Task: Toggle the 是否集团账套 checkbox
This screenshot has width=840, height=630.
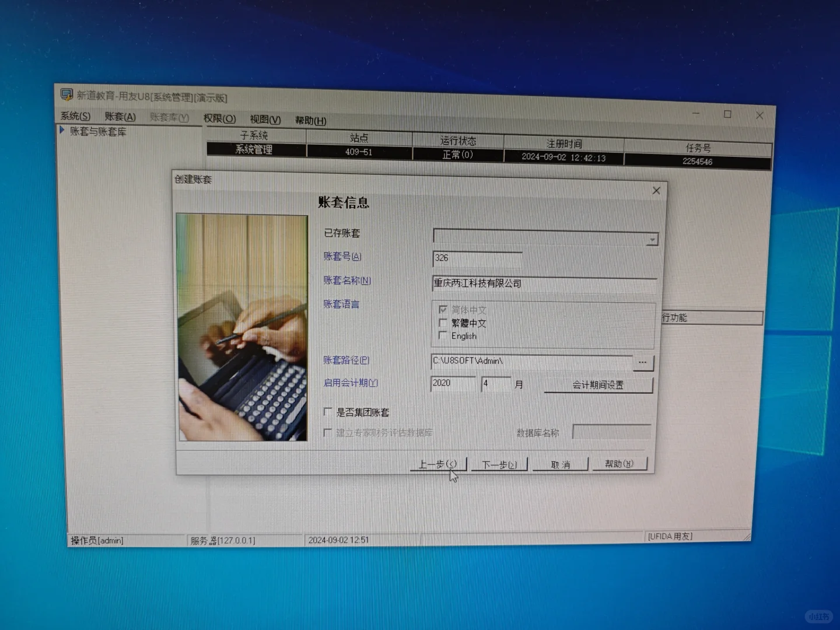Action: [328, 412]
